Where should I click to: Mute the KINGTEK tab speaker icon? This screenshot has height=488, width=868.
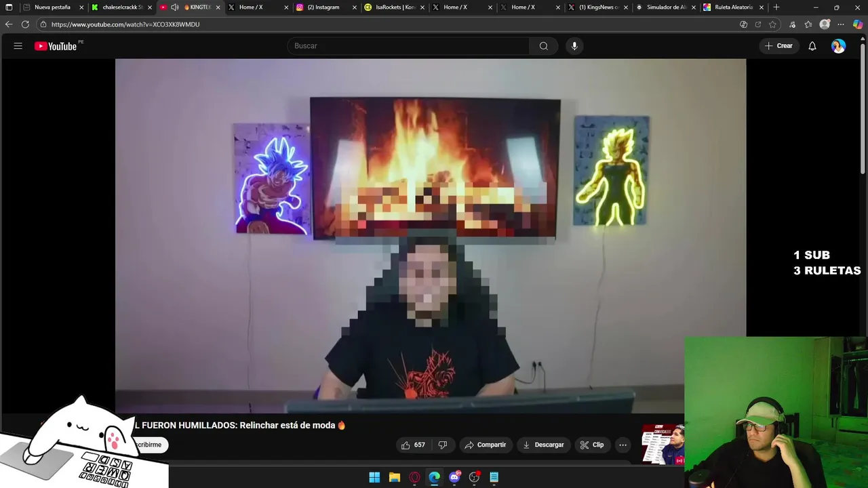(175, 7)
